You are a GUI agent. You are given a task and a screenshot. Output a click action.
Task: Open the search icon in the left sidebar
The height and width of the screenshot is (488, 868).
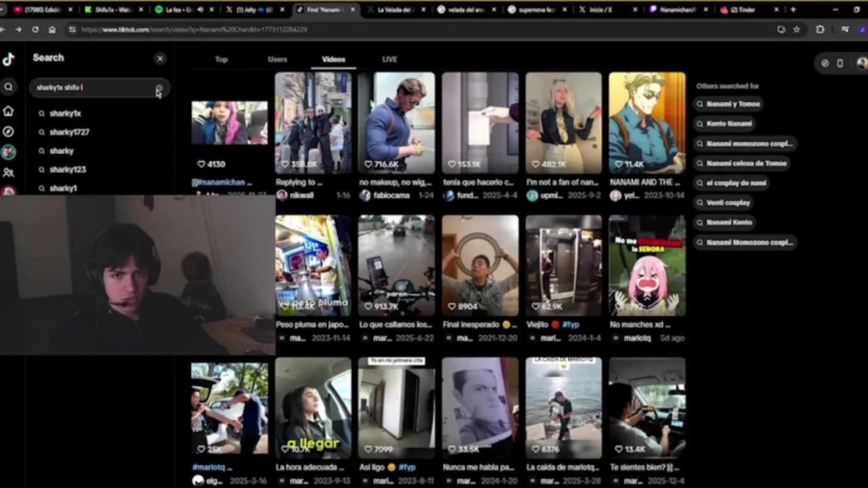[8, 87]
